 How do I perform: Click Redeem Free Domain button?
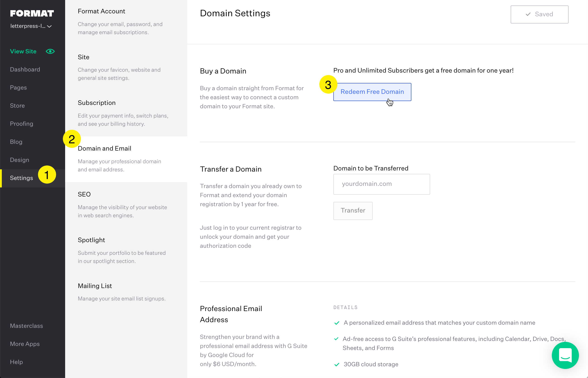coord(372,92)
